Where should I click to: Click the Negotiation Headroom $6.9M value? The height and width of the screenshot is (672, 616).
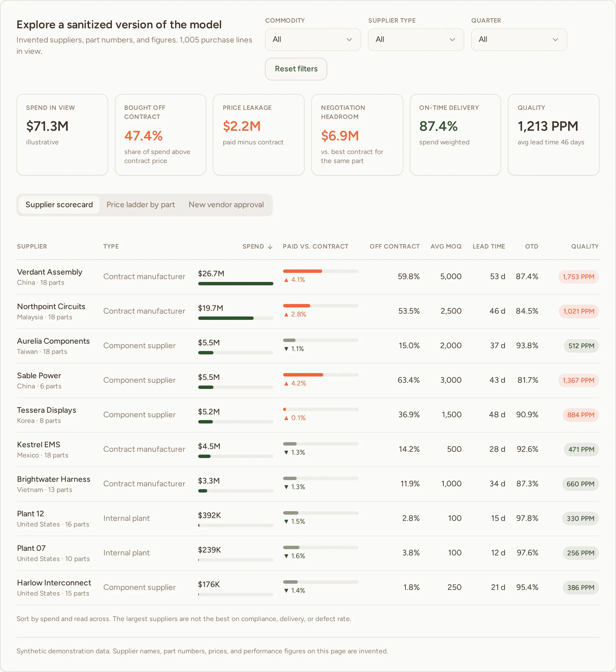[x=340, y=136]
